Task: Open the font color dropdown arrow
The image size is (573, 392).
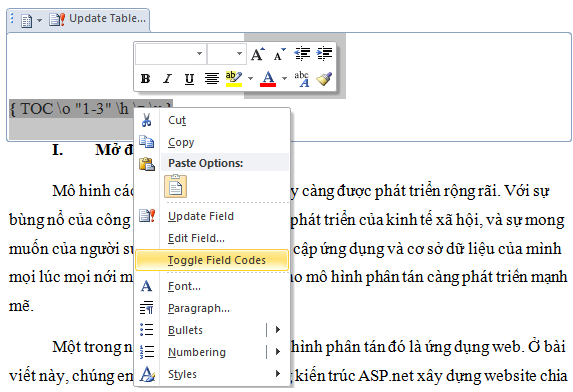Action: [x=284, y=78]
